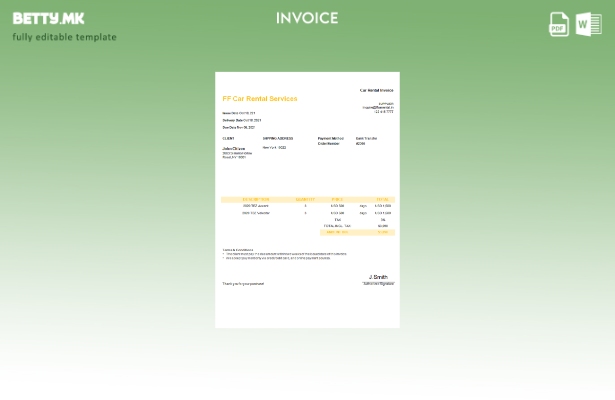Click the 'FF Car Rental Services' title

pyautogui.click(x=259, y=99)
